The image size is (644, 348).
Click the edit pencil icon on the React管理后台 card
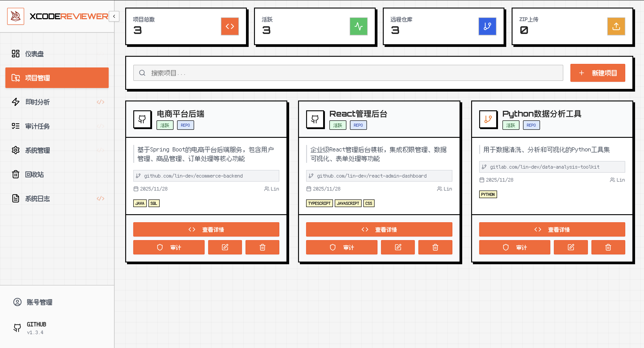click(398, 247)
